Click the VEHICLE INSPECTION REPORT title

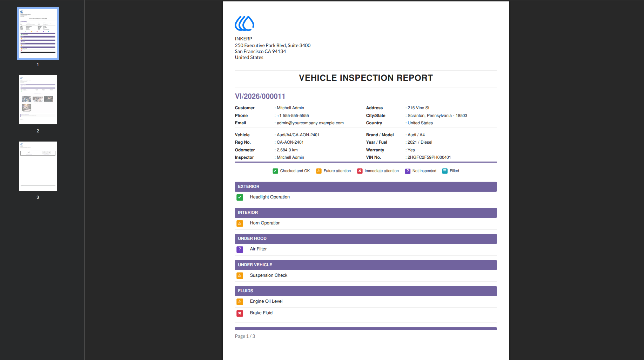pyautogui.click(x=366, y=78)
